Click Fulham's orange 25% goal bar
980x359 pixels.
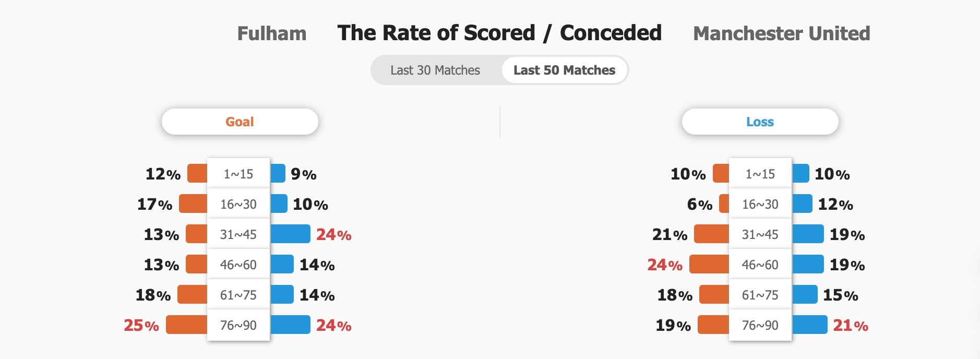pyautogui.click(x=186, y=325)
